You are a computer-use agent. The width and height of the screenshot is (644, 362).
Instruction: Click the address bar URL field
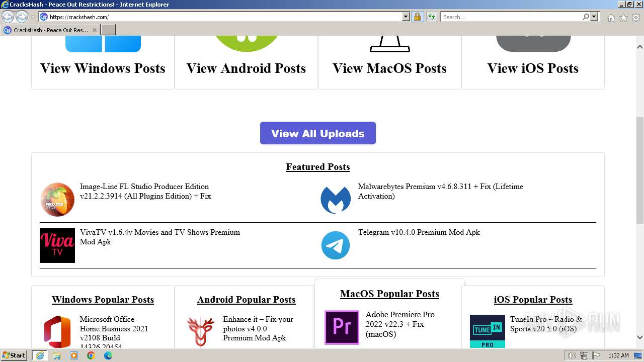(225, 17)
